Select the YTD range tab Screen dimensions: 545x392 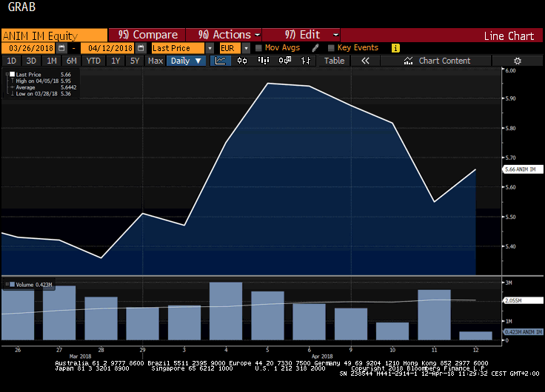pyautogui.click(x=93, y=61)
